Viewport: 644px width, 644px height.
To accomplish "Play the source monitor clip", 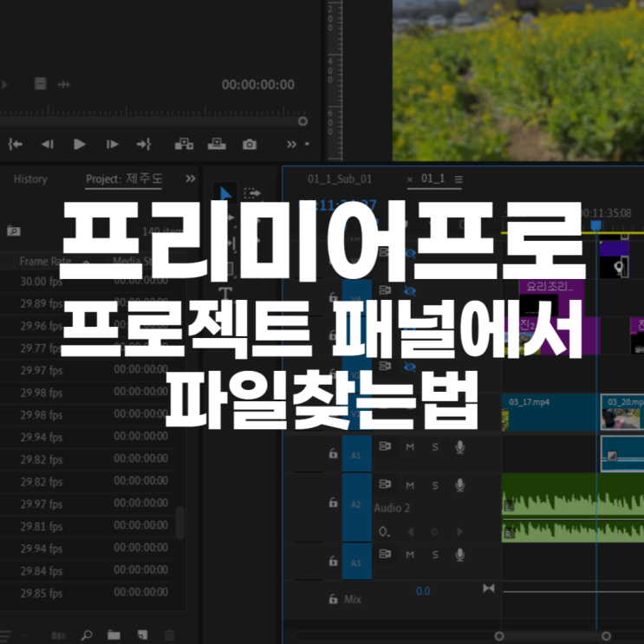I will pos(79,144).
